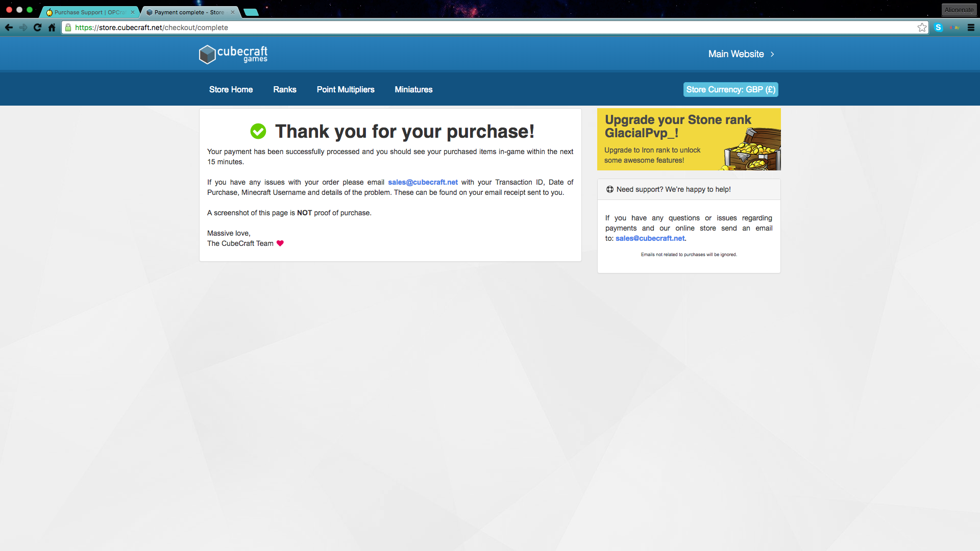Image resolution: width=980 pixels, height=551 pixels.
Task: Click the Main Website link
Action: [736, 54]
